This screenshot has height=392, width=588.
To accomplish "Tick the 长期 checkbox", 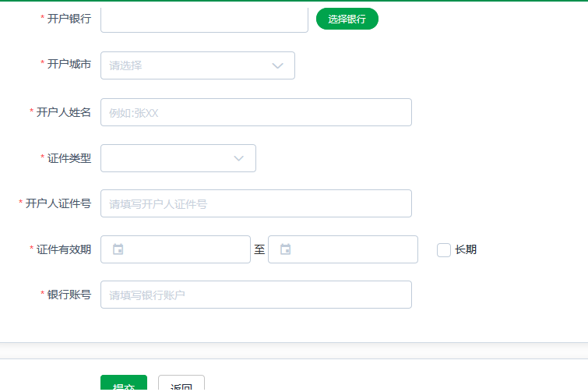I will tap(444, 250).
